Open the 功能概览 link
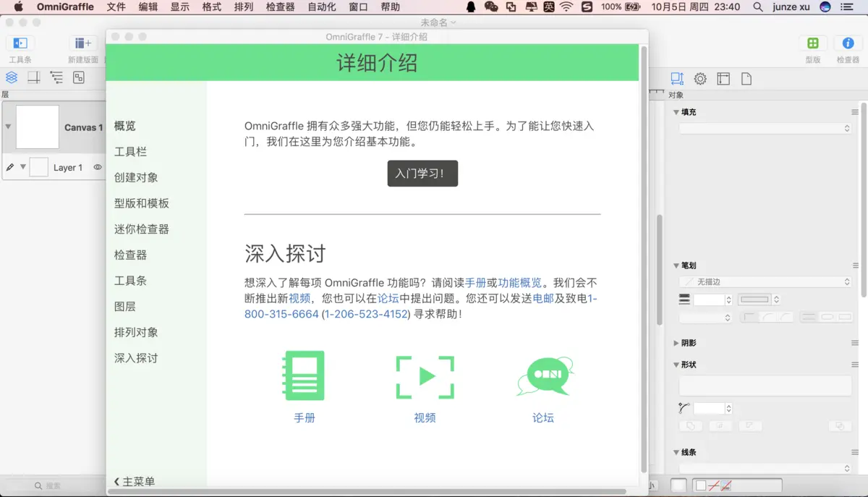The height and width of the screenshot is (497, 868). 519,283
